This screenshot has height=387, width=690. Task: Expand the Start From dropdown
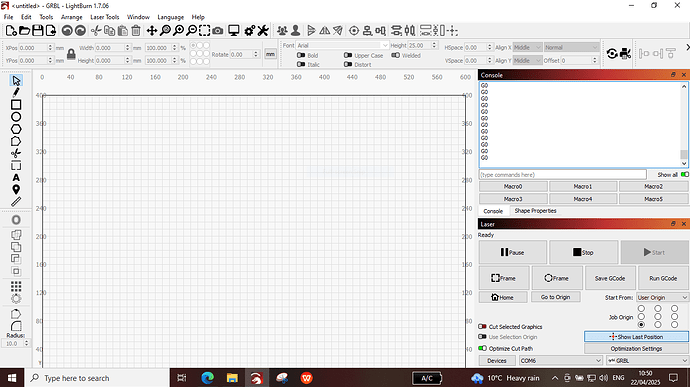pos(662,298)
